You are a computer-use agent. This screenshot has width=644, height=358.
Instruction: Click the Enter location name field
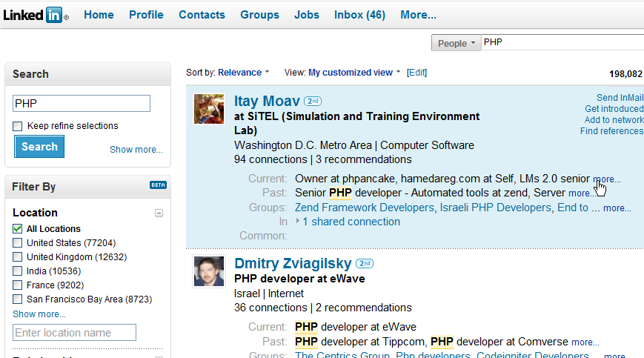tap(74, 333)
